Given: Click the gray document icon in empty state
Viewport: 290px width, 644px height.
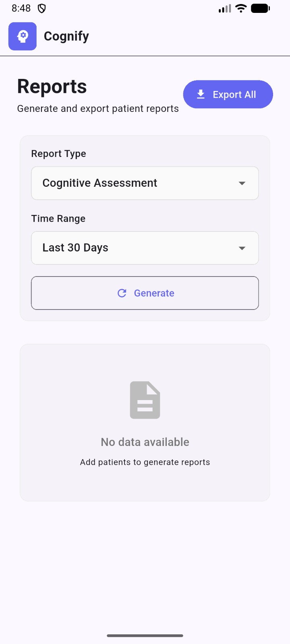Looking at the screenshot, I should 145,400.
